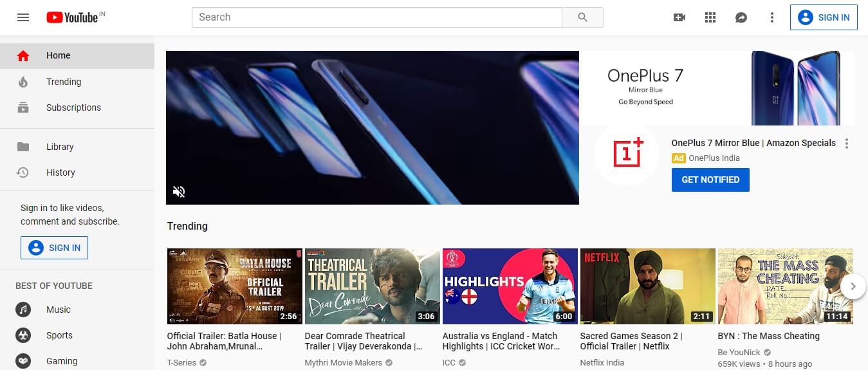Open Mythri Movie Makers channel link
This screenshot has height=370, width=868.
tap(344, 363)
